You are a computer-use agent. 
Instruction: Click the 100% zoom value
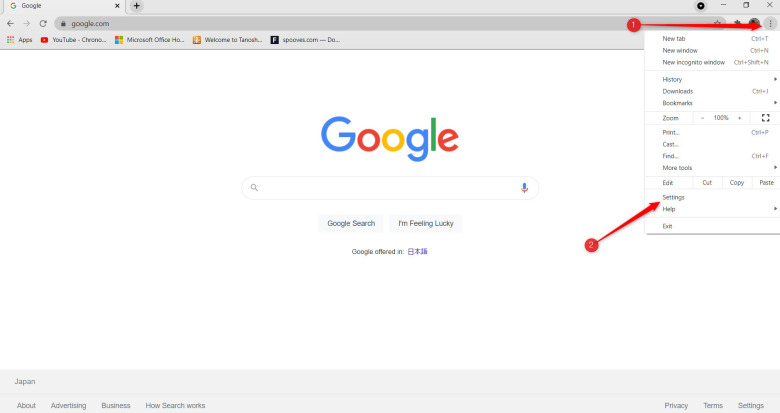tap(721, 118)
